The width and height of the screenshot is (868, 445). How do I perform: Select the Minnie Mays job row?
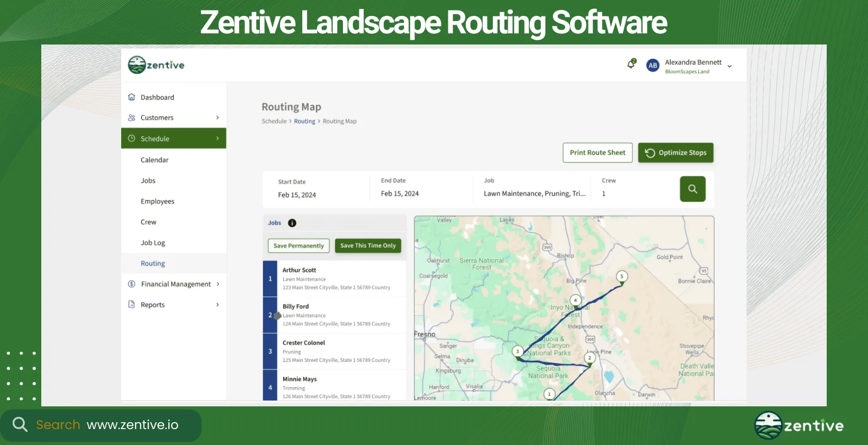334,385
